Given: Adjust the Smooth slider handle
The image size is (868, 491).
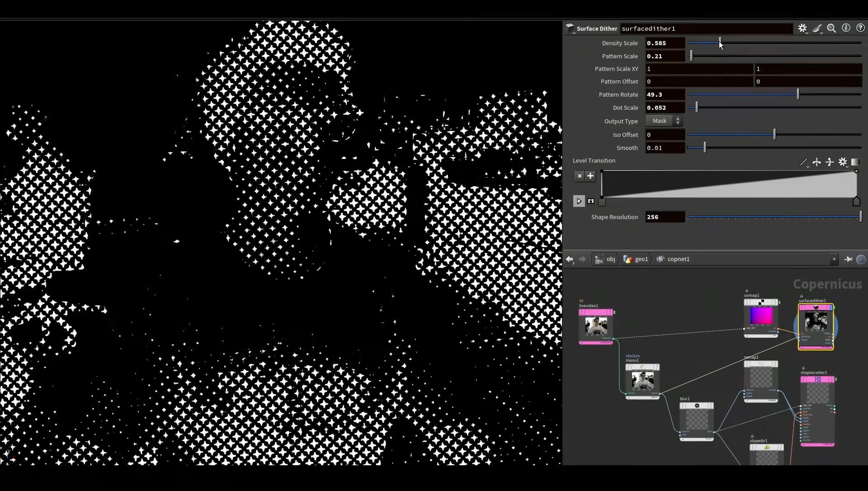Looking at the screenshot, I should (705, 147).
